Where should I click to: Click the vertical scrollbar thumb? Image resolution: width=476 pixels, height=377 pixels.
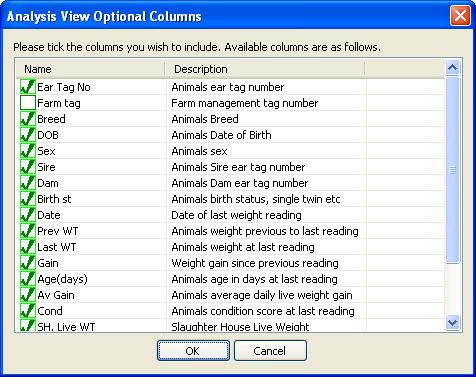453,170
